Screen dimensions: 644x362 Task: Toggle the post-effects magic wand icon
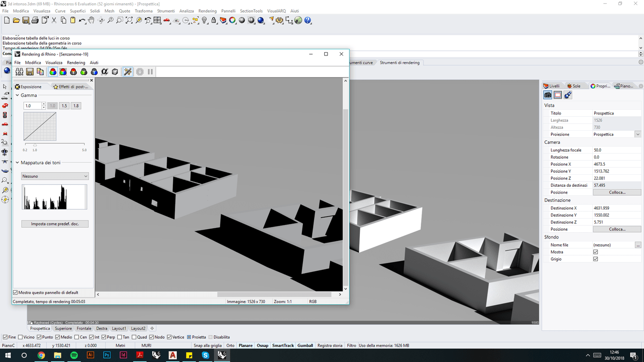128,72
